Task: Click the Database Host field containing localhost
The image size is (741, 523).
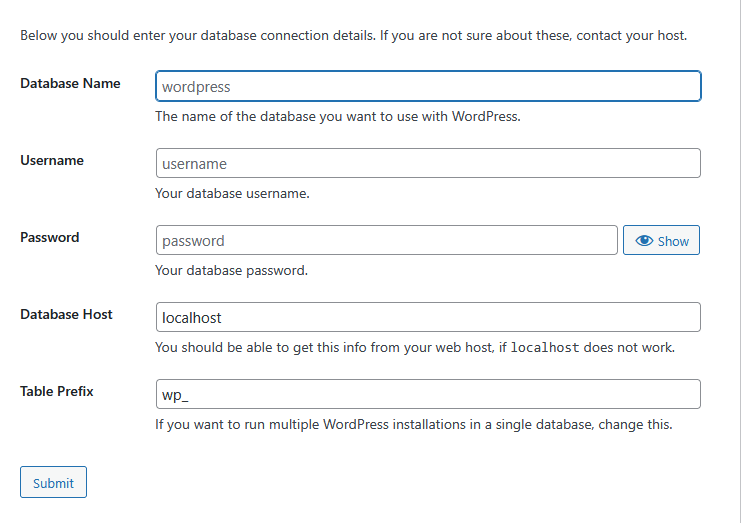Action: click(x=428, y=317)
